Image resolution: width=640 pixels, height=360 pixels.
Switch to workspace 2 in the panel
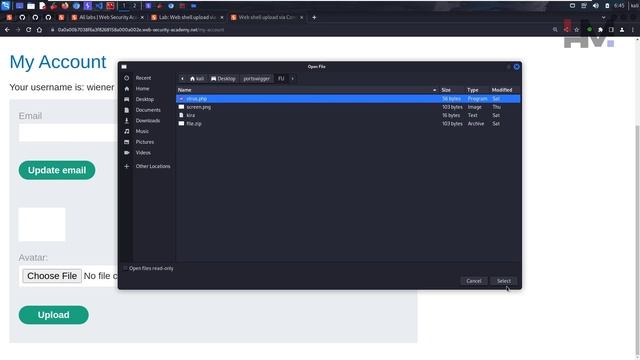pos(134,6)
